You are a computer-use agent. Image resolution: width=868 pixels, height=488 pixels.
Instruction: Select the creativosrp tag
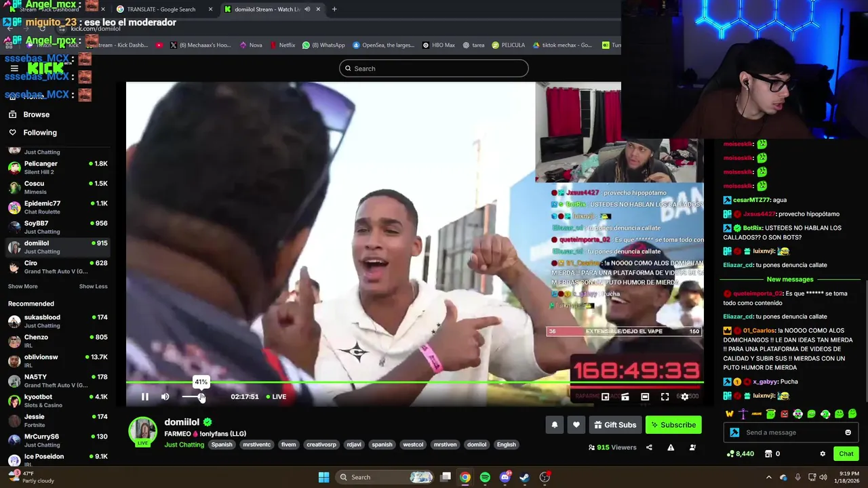tap(321, 445)
